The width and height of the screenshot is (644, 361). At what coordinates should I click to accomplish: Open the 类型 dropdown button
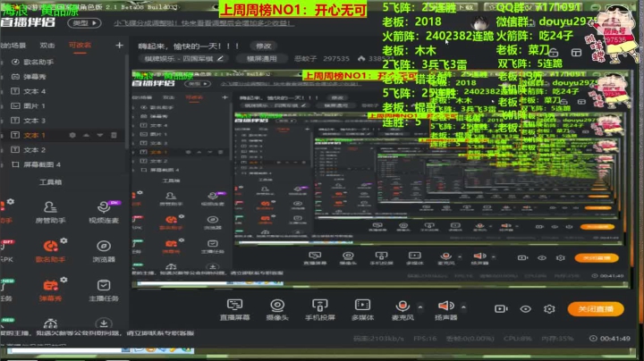tap(84, 23)
